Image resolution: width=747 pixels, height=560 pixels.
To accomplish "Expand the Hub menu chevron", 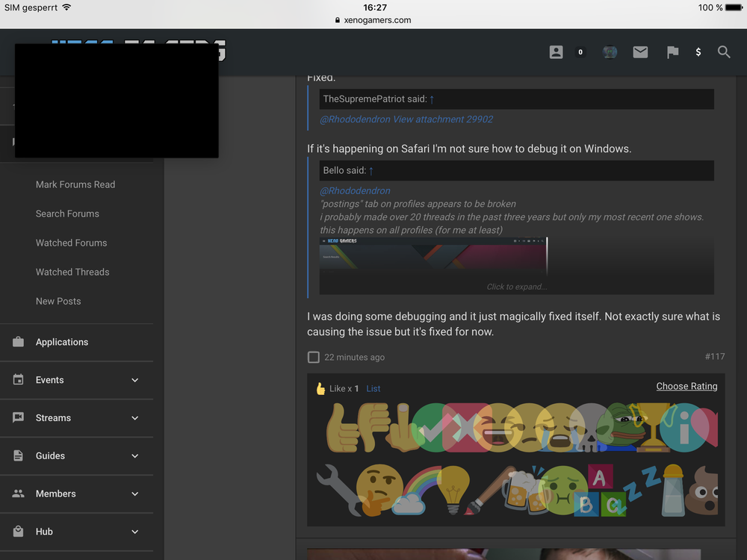I will [134, 532].
